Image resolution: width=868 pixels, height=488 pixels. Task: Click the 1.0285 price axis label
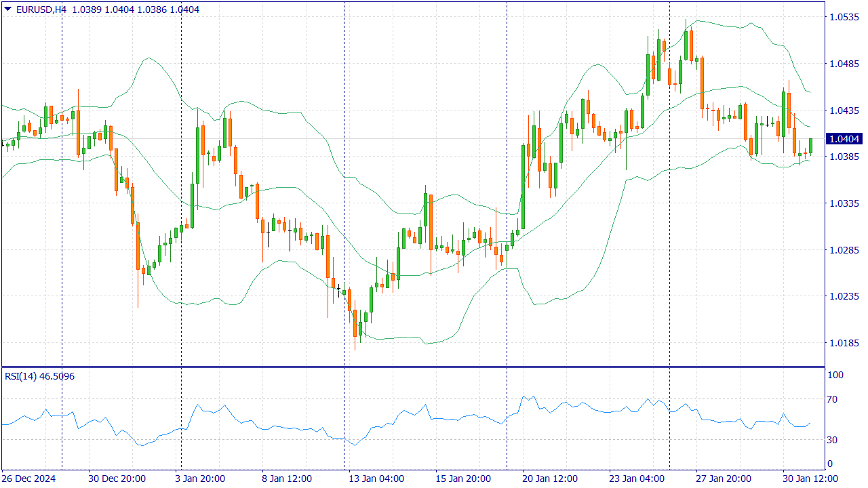844,250
